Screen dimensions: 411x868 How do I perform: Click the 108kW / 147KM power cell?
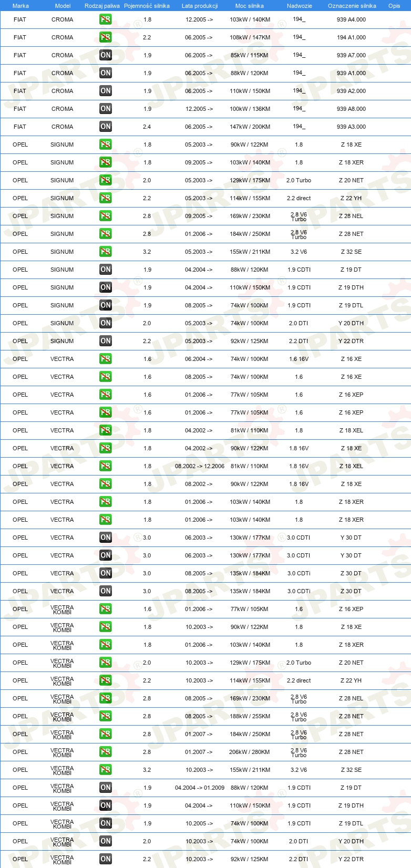250,37
